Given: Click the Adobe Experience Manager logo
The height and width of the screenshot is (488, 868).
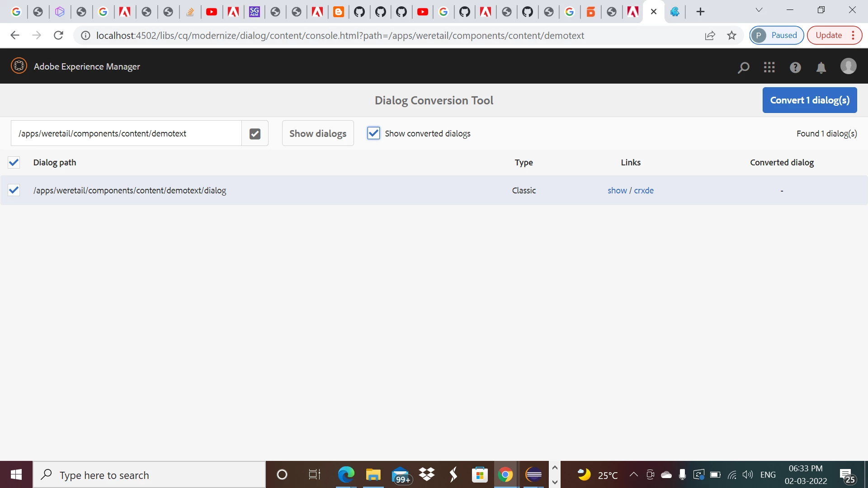Looking at the screenshot, I should [19, 66].
